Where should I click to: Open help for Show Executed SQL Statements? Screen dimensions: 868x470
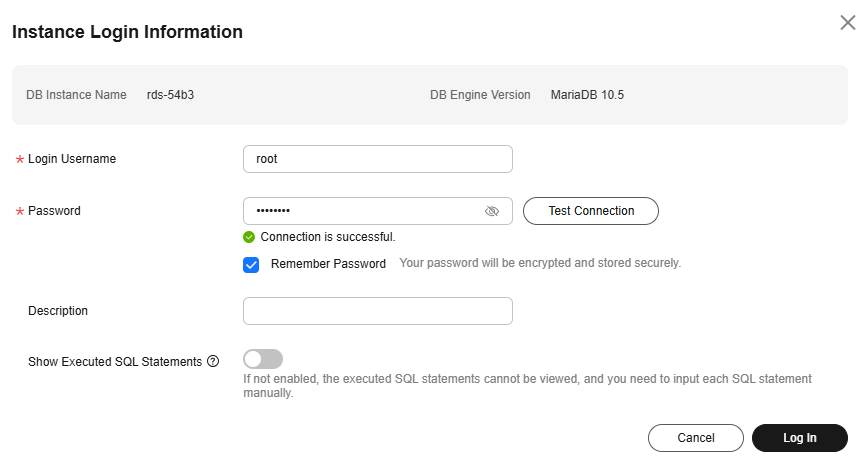213,361
